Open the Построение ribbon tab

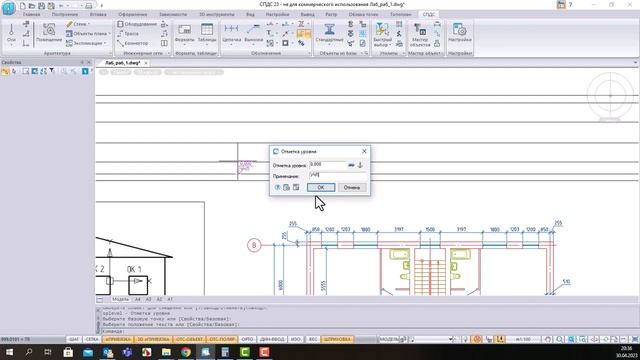(x=64, y=14)
